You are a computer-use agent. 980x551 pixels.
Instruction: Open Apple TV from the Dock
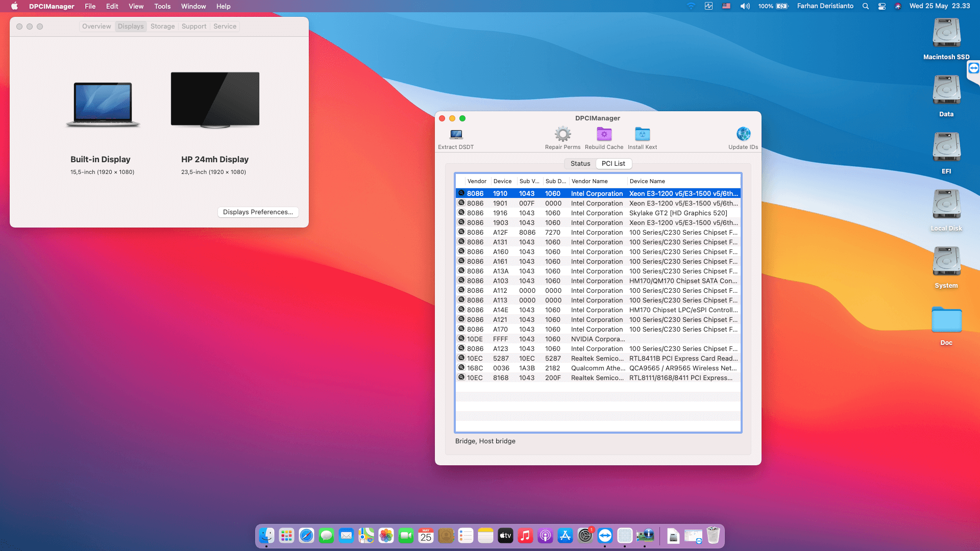click(x=505, y=536)
